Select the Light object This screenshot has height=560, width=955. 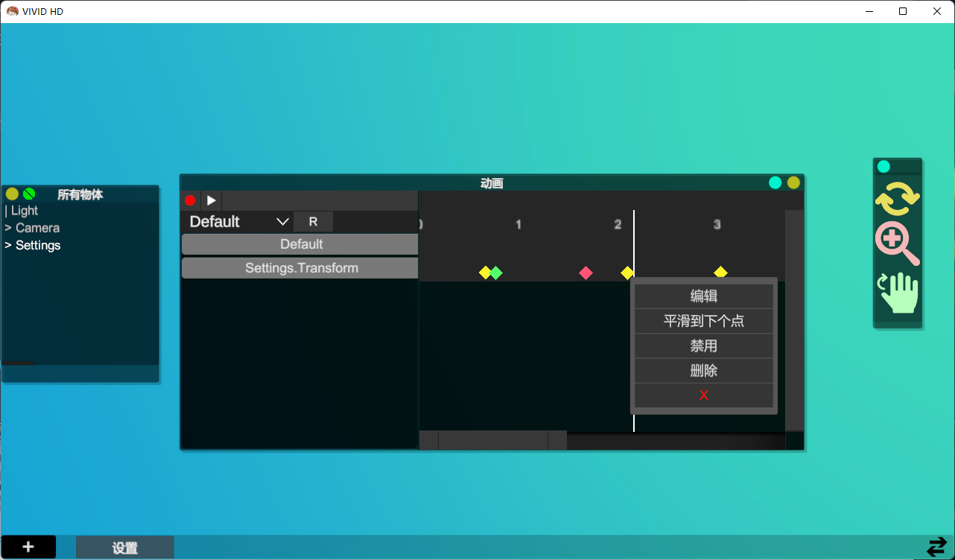coord(25,211)
